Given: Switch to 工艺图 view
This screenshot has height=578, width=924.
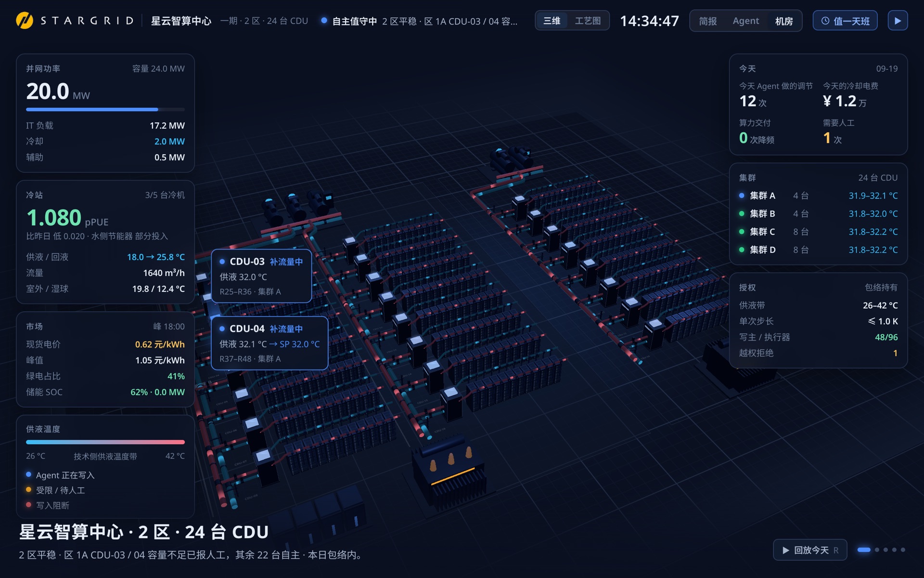Looking at the screenshot, I should [x=588, y=21].
